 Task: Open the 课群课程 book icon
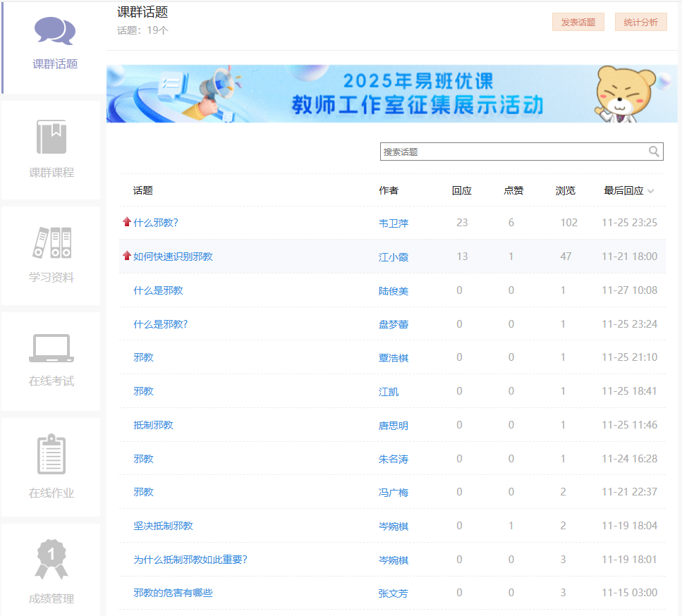51,137
